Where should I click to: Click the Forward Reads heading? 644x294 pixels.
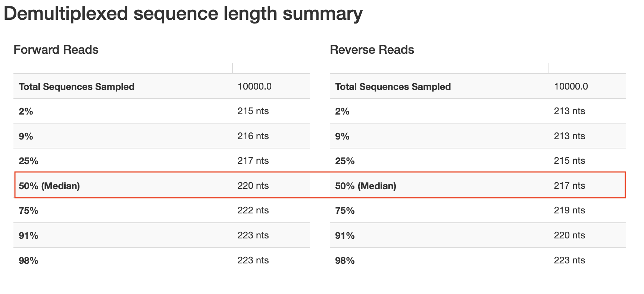point(56,50)
